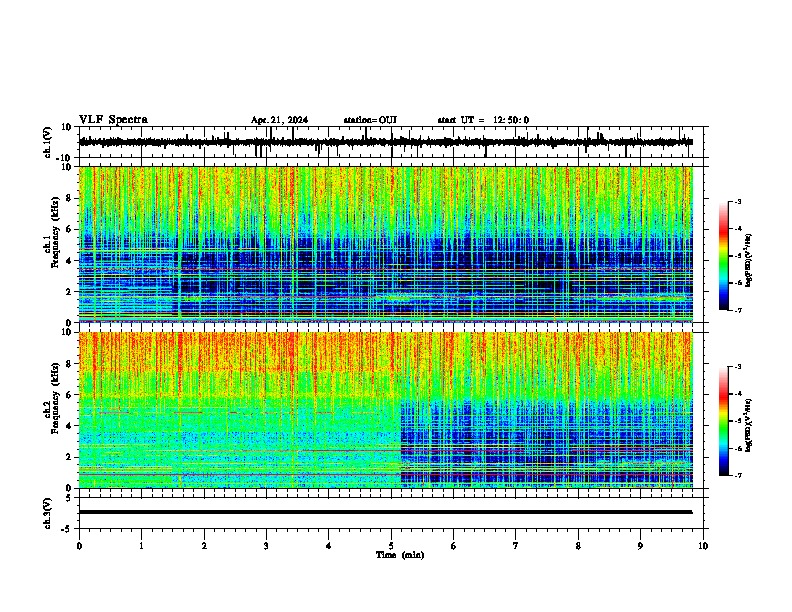This screenshot has height=612, width=792.
Task: Click the 10 at the time axis end
Action: [703, 546]
